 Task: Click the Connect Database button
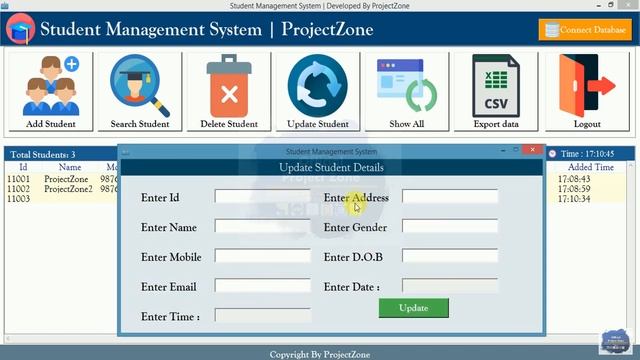click(585, 29)
